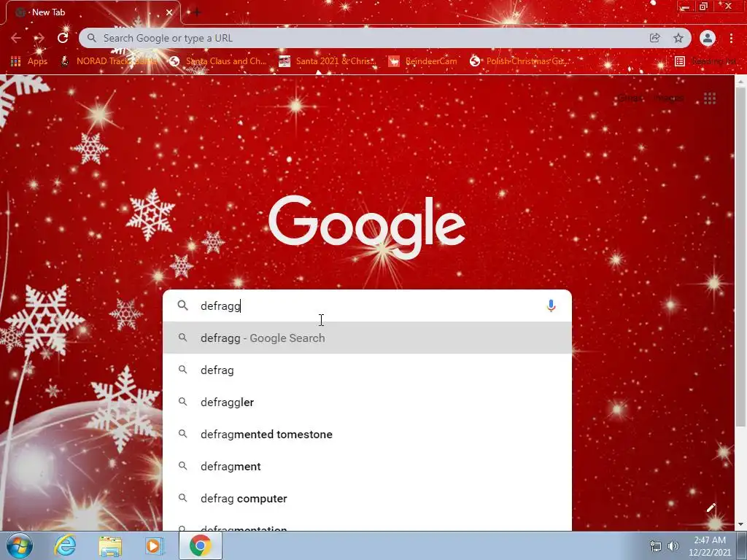
Task: Click the taskbar clock showing 2:47 AM
Action: coord(709,546)
